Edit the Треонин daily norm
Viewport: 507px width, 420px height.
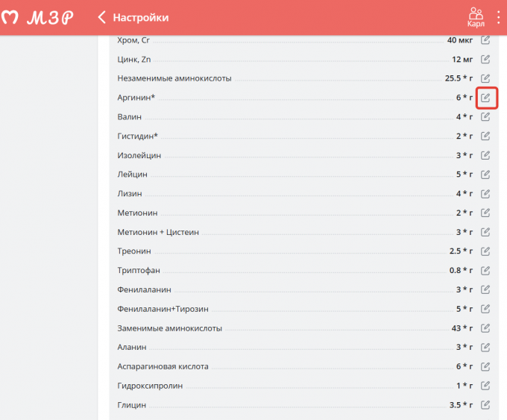tap(485, 251)
